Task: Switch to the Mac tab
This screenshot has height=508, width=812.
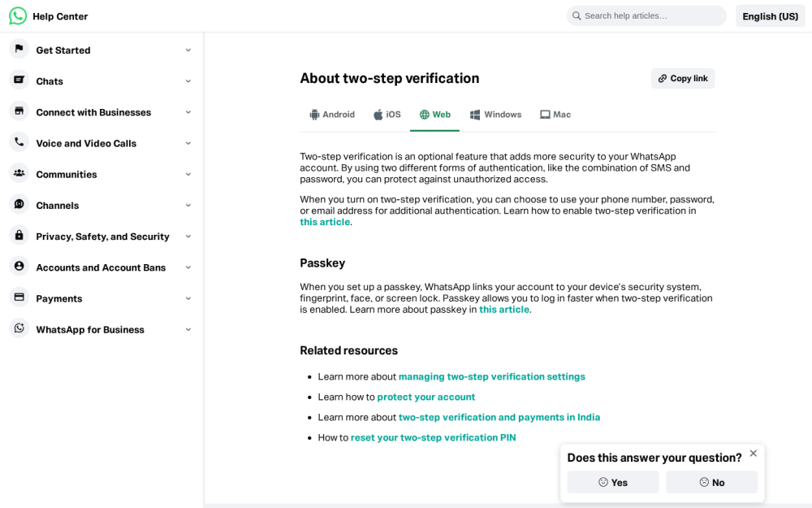Action: (x=555, y=115)
